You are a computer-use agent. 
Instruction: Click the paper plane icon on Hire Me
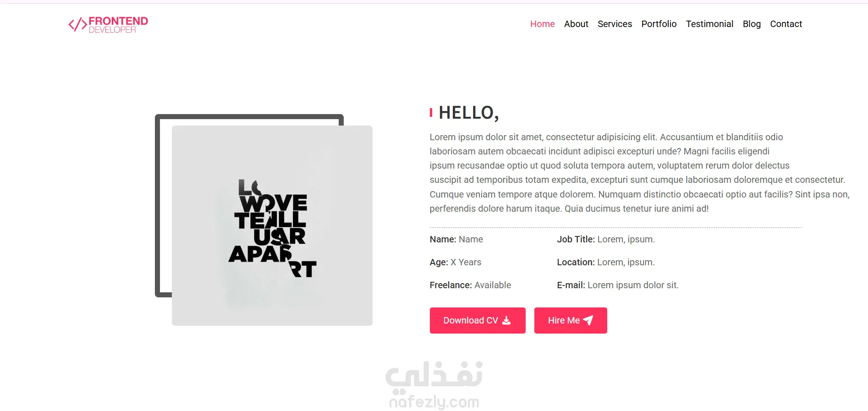pos(588,320)
